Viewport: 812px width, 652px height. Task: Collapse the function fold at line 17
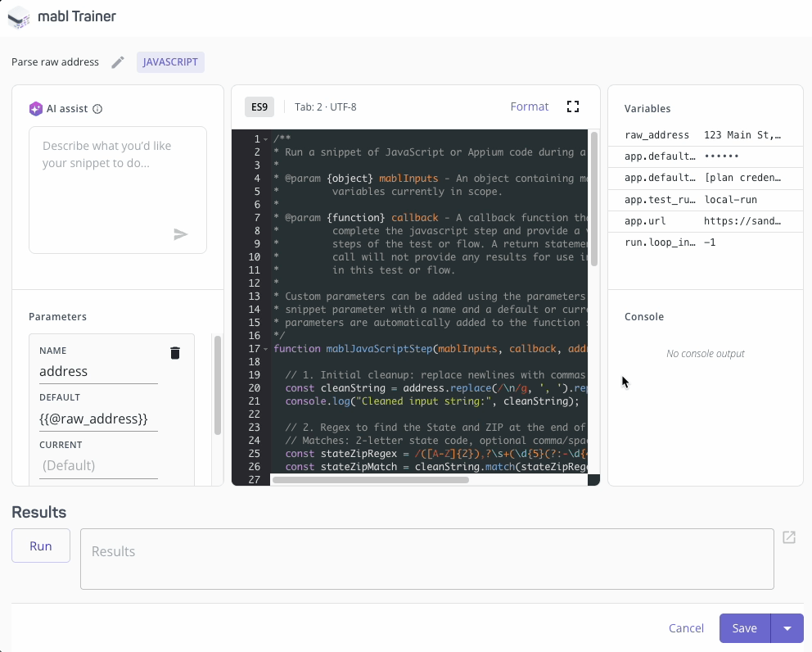coord(267,349)
